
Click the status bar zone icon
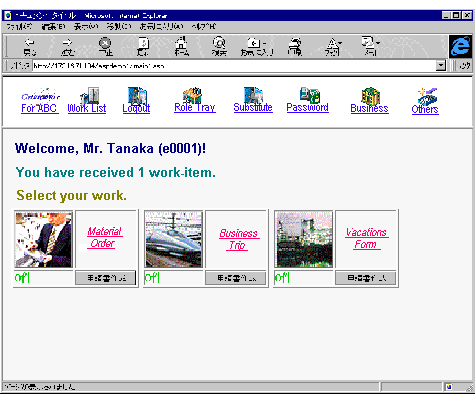coord(449,387)
